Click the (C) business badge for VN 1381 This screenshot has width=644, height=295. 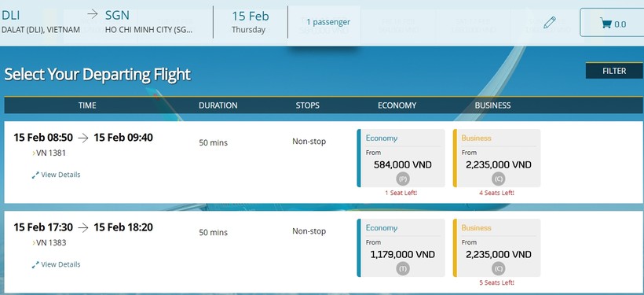point(499,179)
